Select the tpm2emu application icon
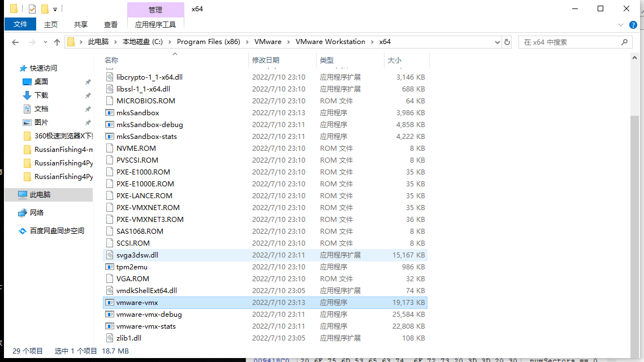 [x=110, y=267]
